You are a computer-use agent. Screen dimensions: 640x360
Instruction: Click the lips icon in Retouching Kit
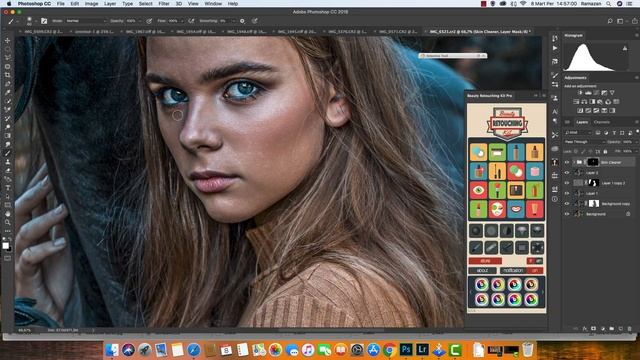coord(516,209)
